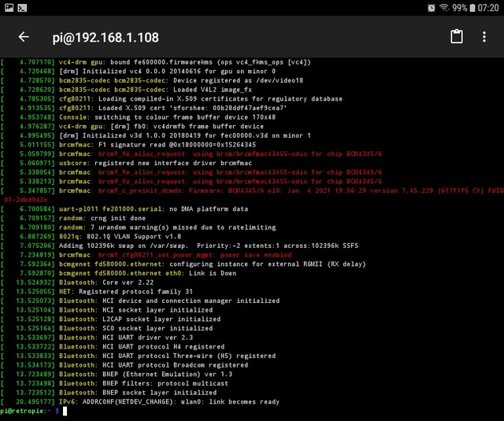504x421 pixels.
Task: Tap 'NET: Registered protocol family 31' line
Action: click(97, 292)
